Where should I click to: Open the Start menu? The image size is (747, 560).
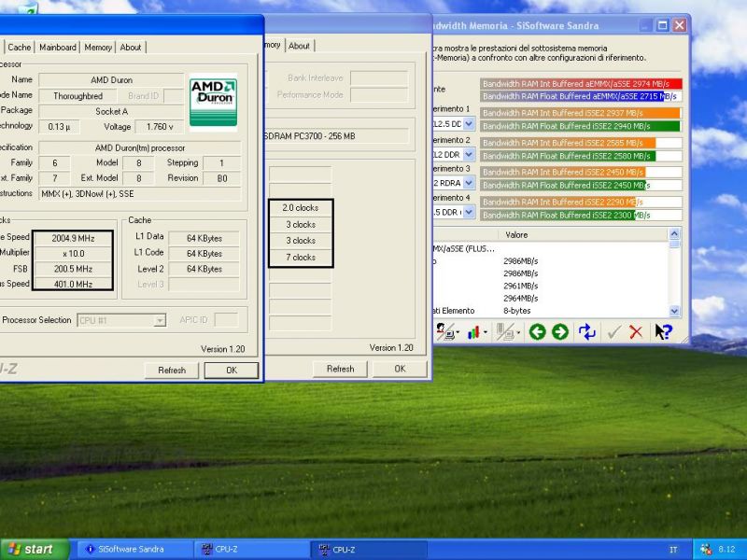coord(34,549)
